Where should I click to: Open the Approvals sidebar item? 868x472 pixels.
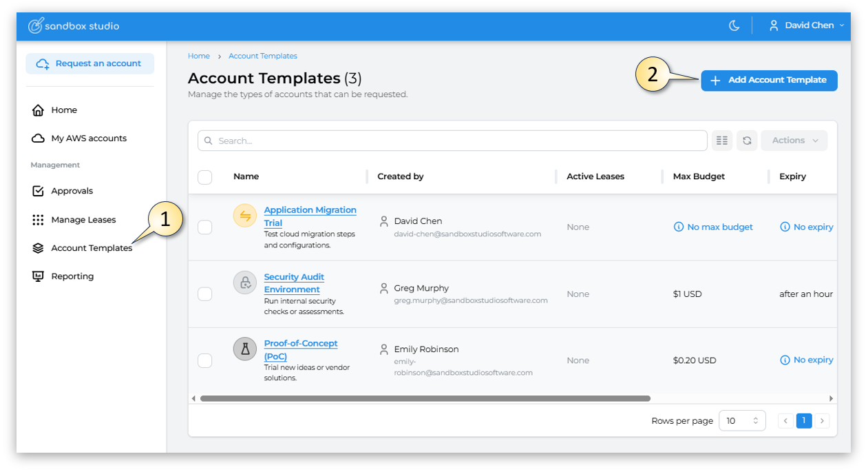72,191
